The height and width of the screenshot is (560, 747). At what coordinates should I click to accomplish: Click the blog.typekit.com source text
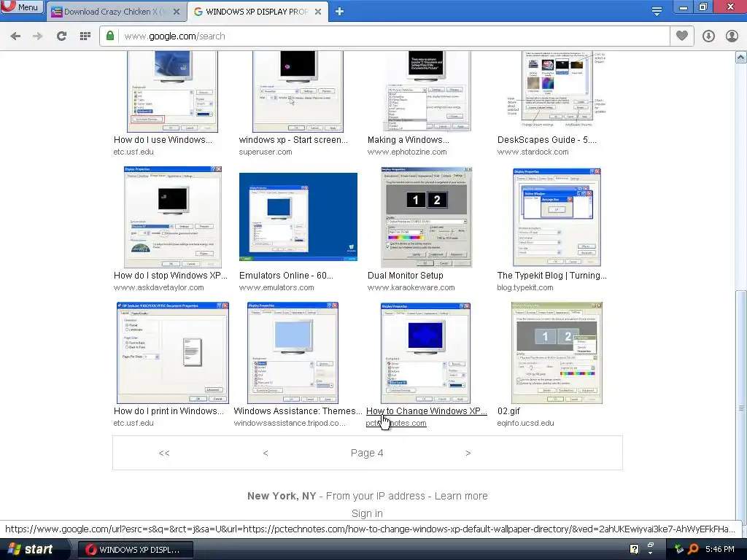tap(525, 287)
